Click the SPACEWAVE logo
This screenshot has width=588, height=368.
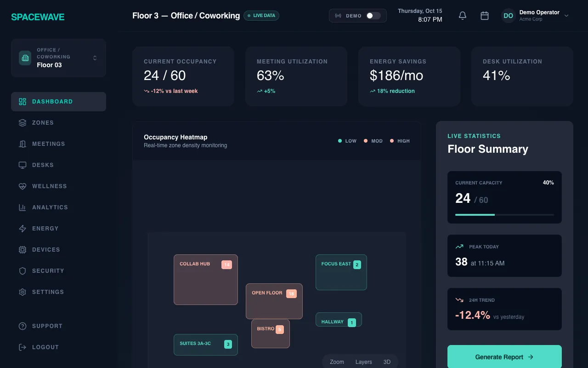(x=38, y=17)
